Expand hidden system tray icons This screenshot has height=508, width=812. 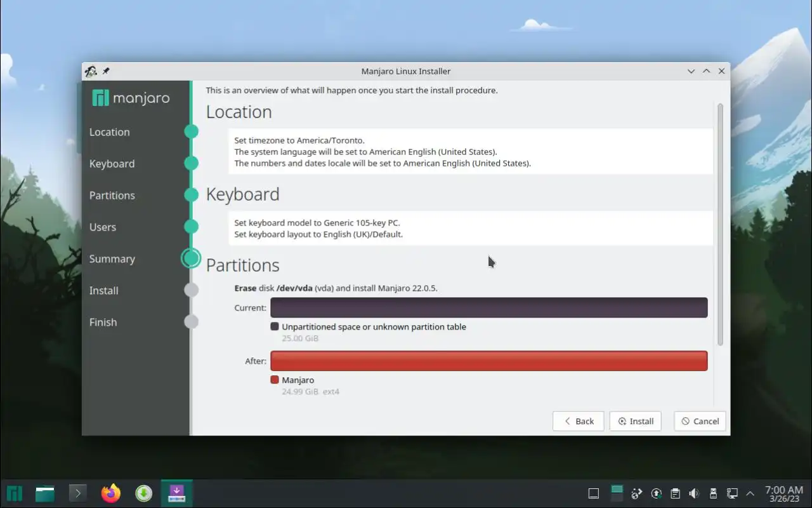(750, 493)
